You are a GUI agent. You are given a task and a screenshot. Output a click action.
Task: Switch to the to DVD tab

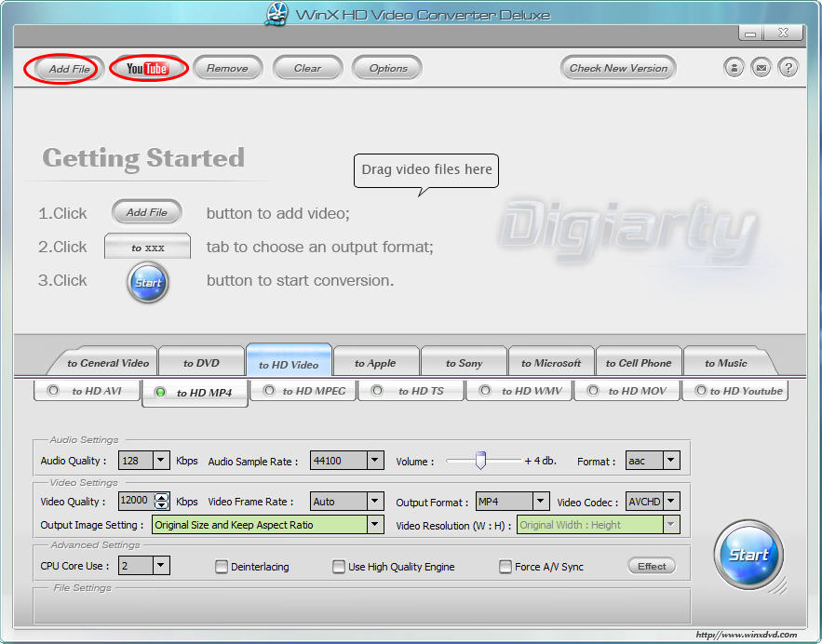[x=201, y=363]
